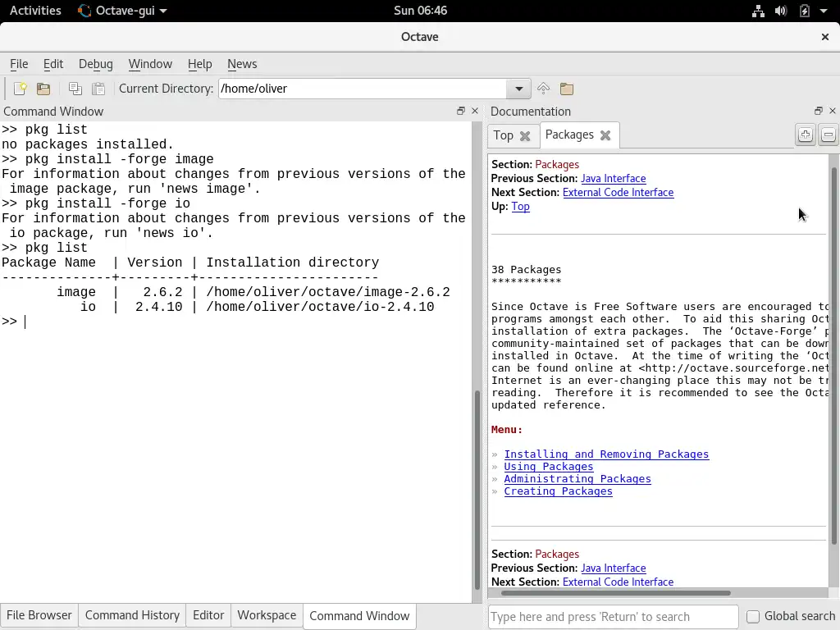Click the Open File folder icon
Viewport: 840px width, 630px height.
pyautogui.click(x=43, y=89)
